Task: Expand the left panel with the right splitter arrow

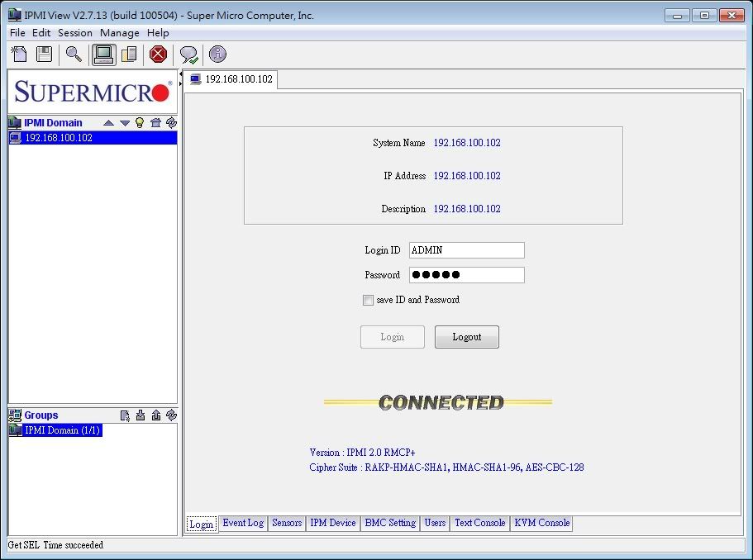Action: pos(181,84)
